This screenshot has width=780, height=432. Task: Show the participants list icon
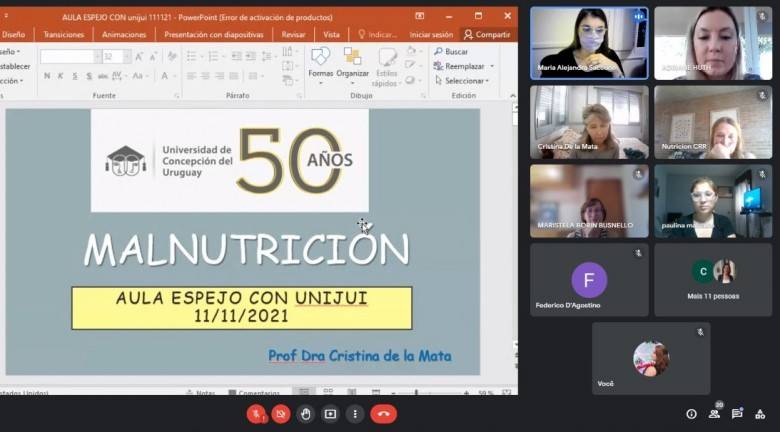714,414
